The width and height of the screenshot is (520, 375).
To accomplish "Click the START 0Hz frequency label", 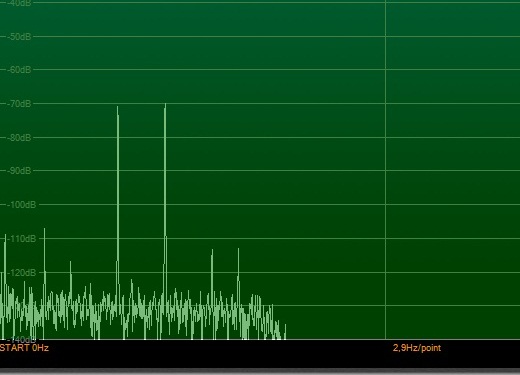I will click(x=24, y=348).
